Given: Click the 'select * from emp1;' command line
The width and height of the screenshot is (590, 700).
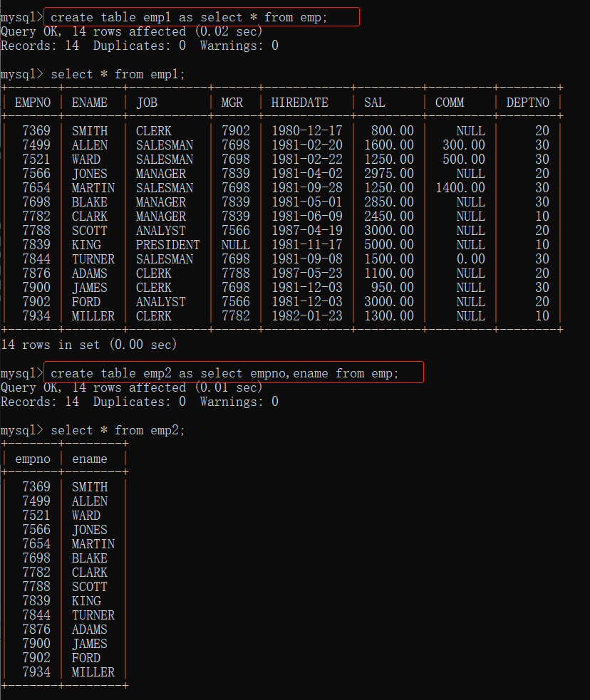Looking at the screenshot, I should click(x=118, y=74).
